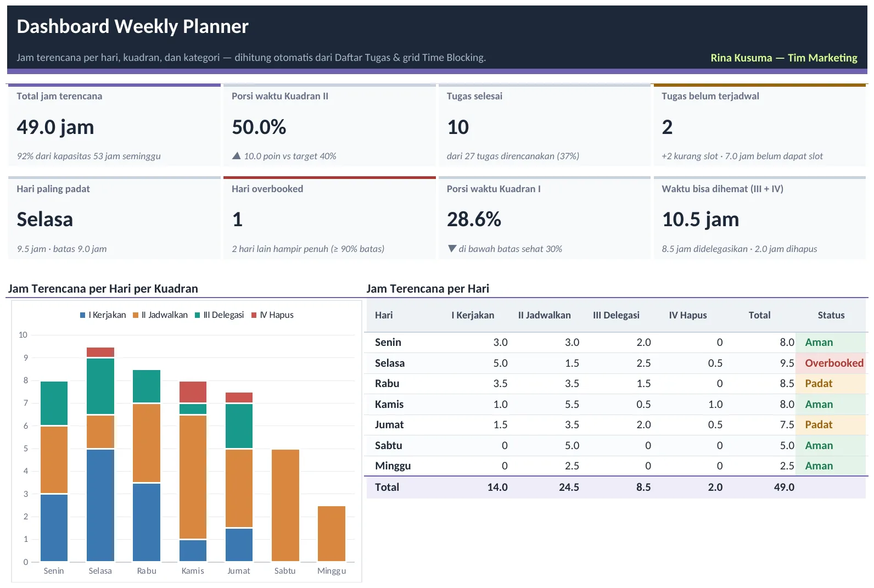Click the "Padat" status in the Jumat row
The image size is (874, 588).
pyautogui.click(x=819, y=424)
